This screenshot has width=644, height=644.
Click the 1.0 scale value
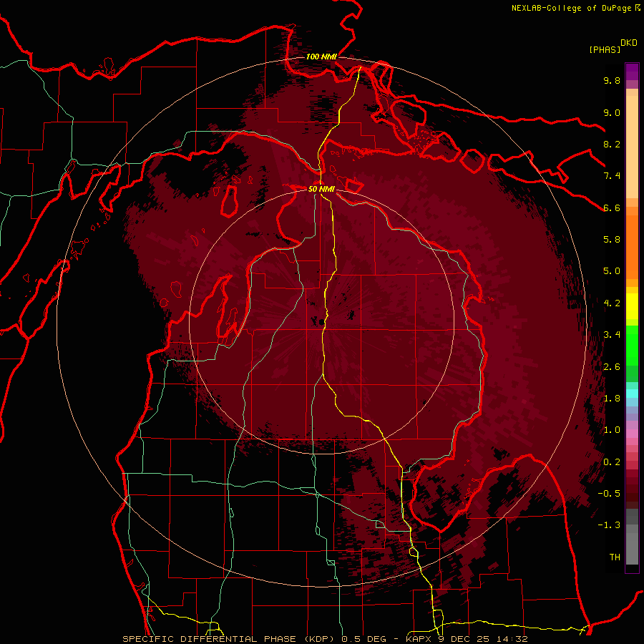click(612, 430)
